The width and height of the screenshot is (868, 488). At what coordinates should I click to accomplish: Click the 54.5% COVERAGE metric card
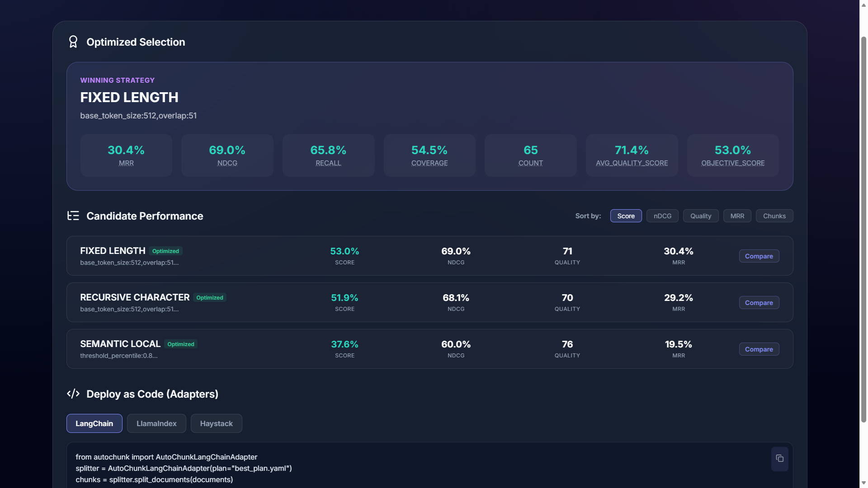point(429,155)
